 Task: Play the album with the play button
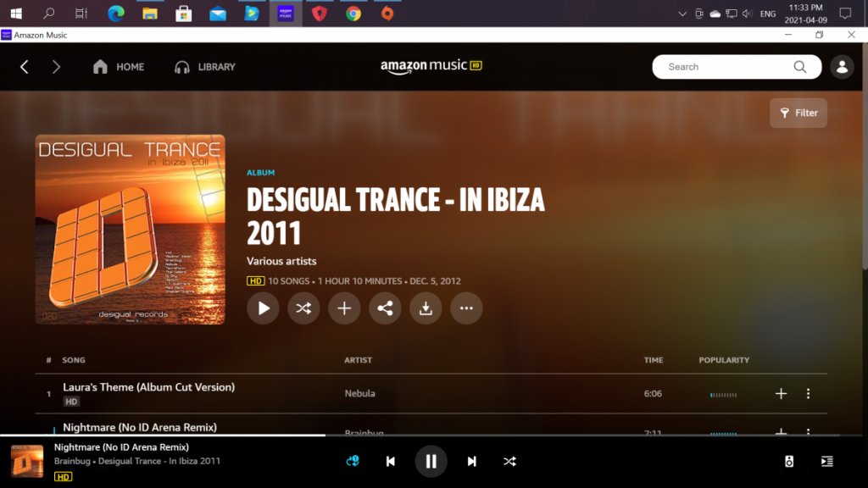[263, 308]
